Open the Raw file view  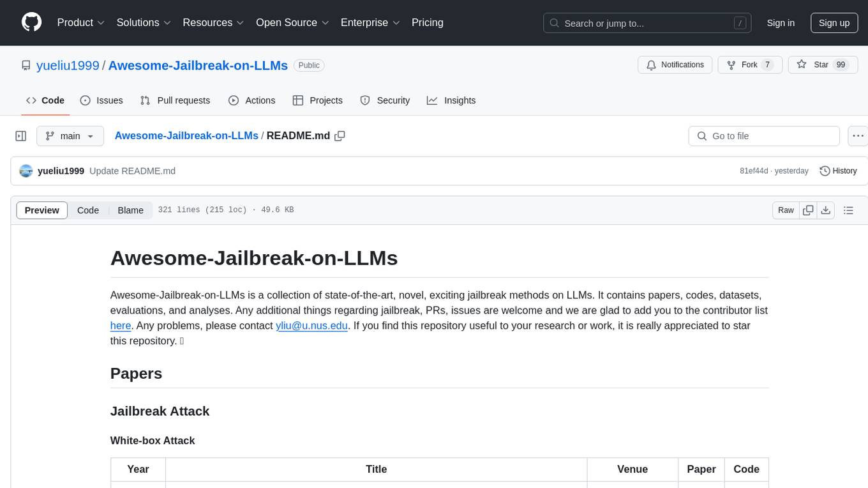click(786, 210)
